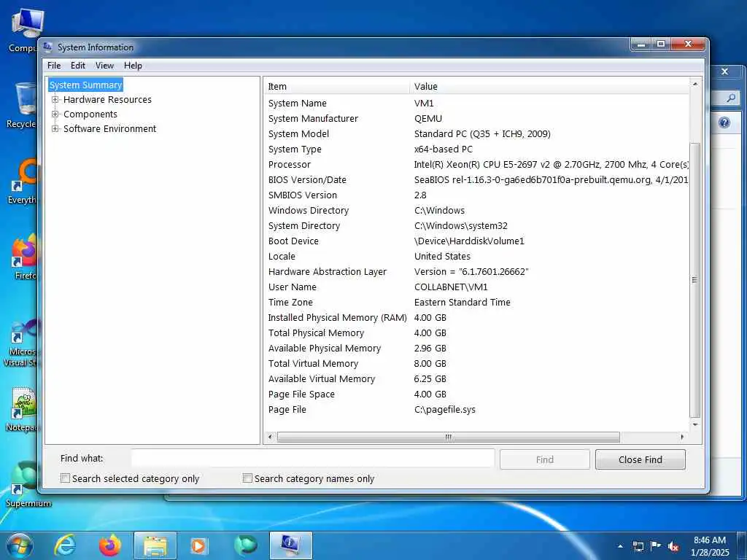
Task: Select the Hardware Abstraction Layer row
Action: click(x=476, y=271)
